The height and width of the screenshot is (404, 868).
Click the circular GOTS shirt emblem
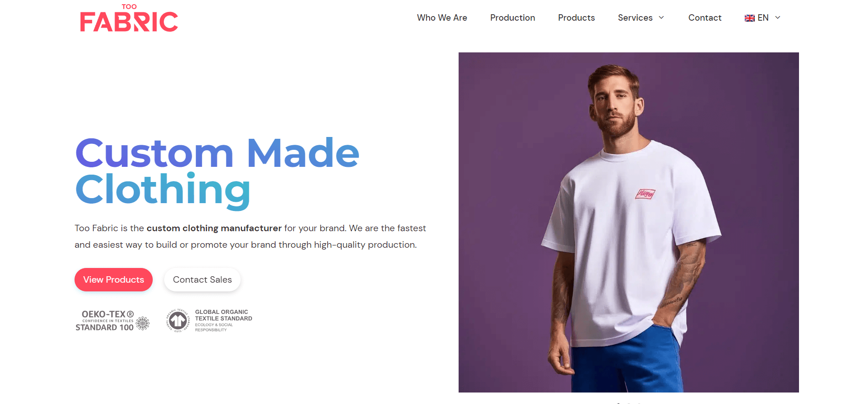click(178, 320)
